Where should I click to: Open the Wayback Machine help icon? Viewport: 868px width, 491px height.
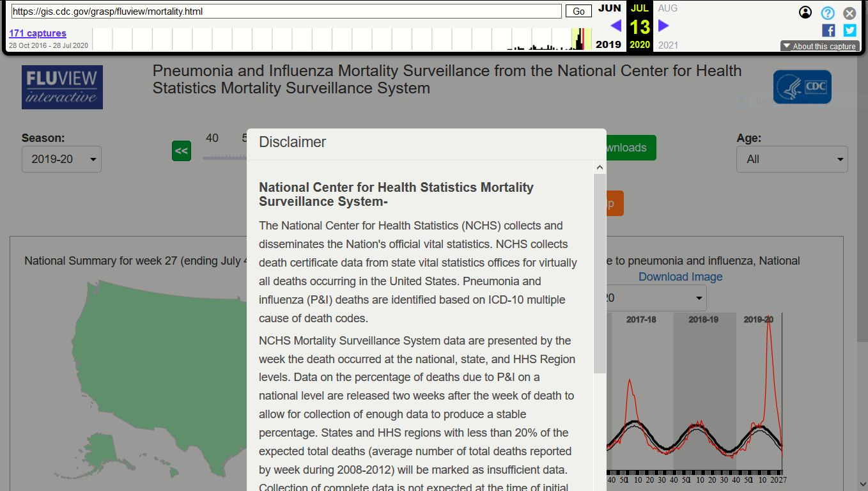coord(828,13)
